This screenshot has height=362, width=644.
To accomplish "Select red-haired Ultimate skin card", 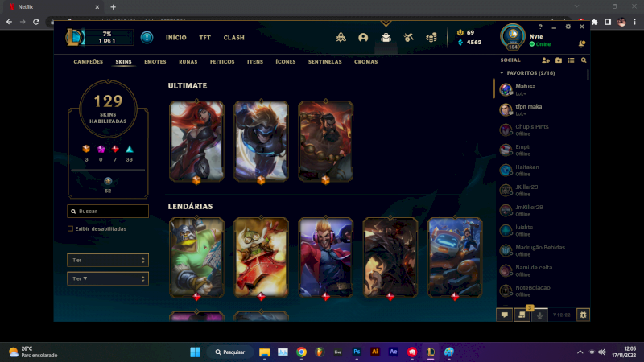I will (196, 141).
